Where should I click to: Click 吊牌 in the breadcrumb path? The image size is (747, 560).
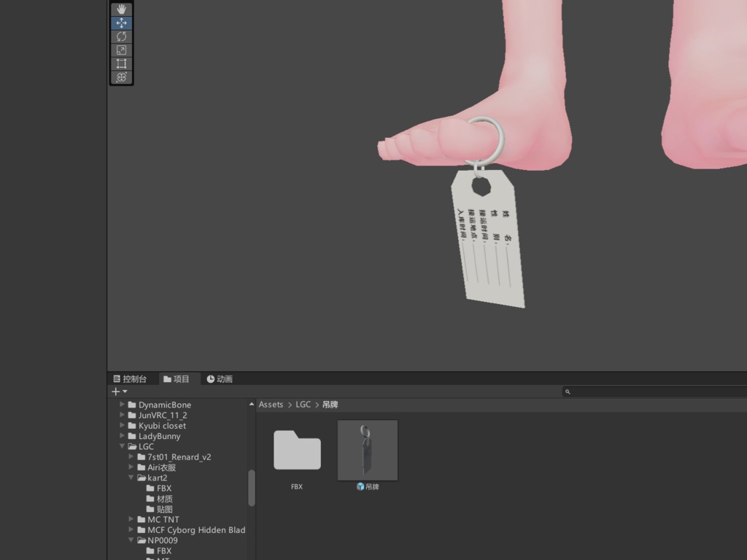pos(330,404)
